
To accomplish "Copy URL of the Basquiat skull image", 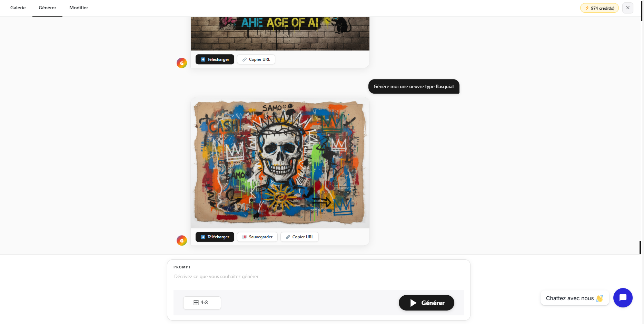I will tap(299, 237).
